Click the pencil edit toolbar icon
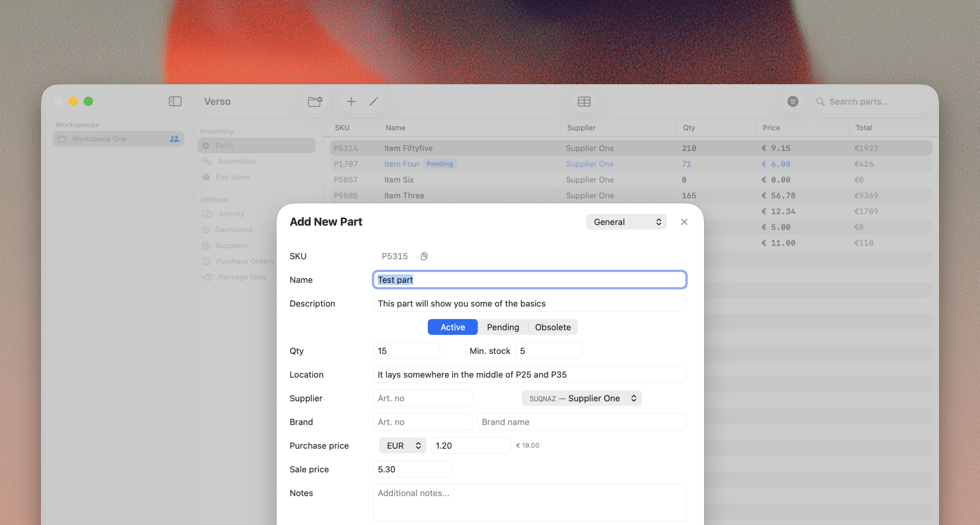980x525 pixels. [374, 101]
